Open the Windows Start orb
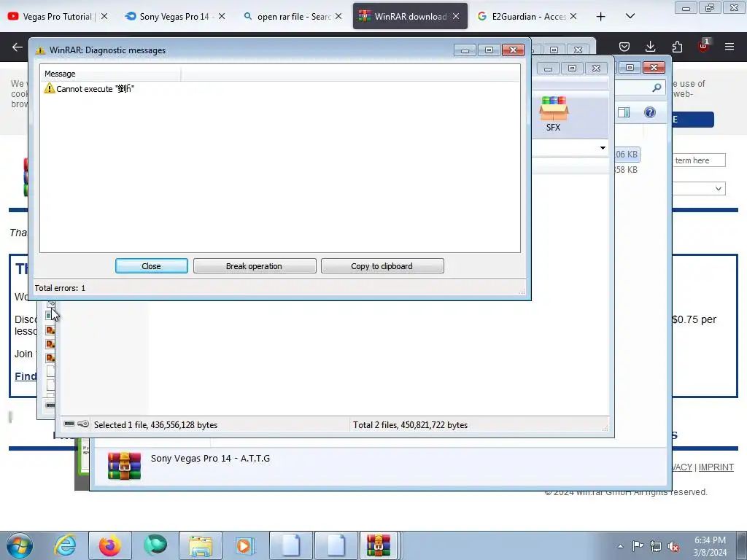 (19, 545)
